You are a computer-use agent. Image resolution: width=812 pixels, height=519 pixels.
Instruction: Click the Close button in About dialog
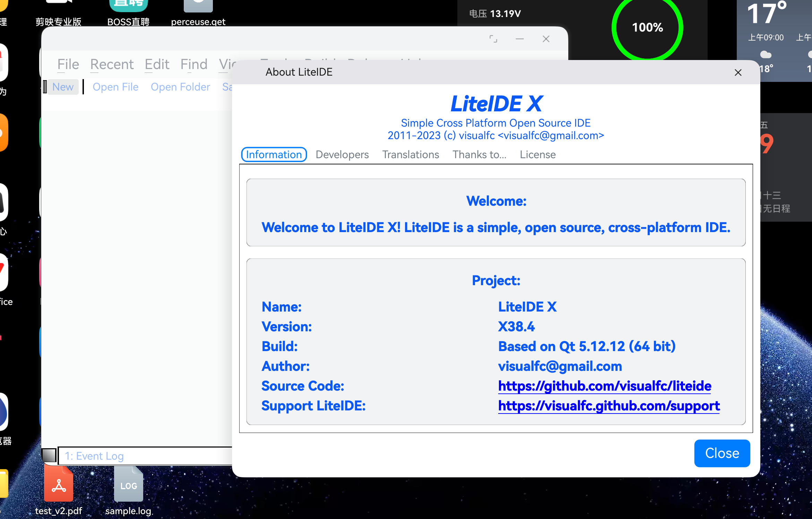[x=722, y=453]
